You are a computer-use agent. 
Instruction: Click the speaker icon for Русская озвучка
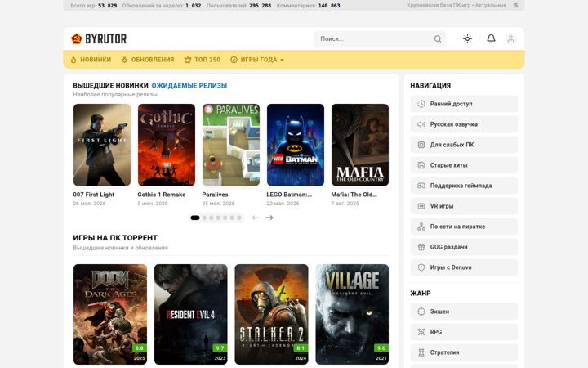tap(421, 124)
